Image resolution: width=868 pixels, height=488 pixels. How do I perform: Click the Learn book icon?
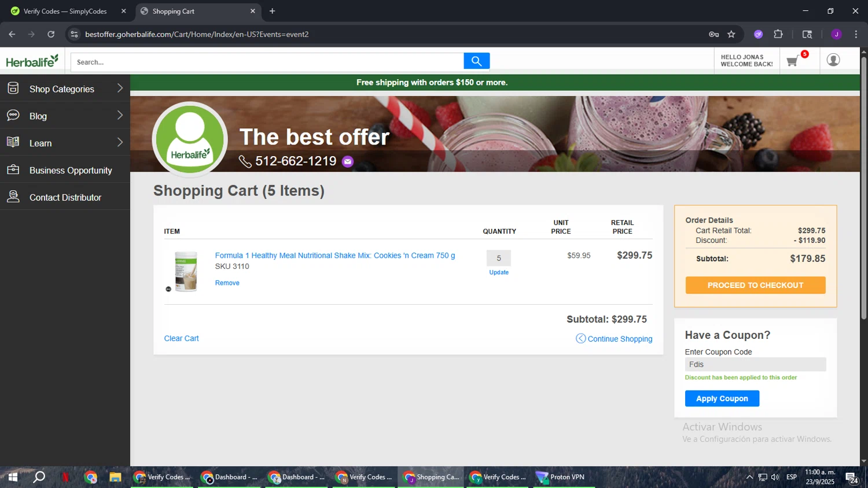click(x=13, y=142)
